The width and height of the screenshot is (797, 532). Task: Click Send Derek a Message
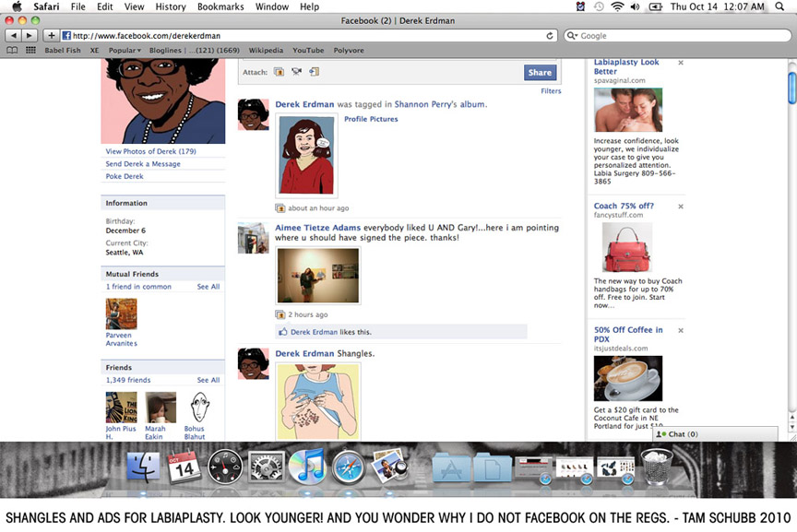click(143, 163)
